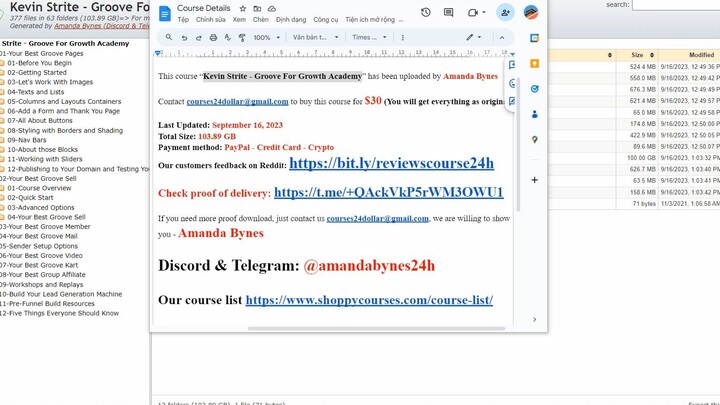
Task: Click the search magnifier in toolbar
Action: [x=169, y=37]
